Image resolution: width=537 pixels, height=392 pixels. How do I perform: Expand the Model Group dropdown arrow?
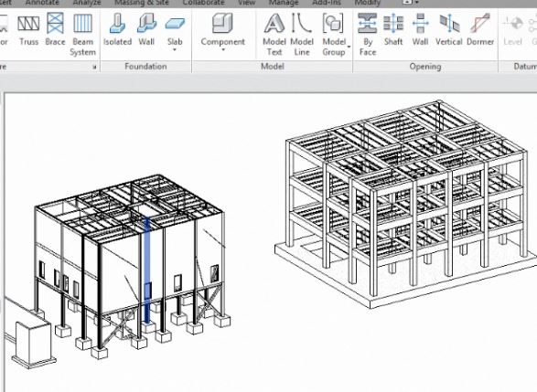(x=349, y=47)
